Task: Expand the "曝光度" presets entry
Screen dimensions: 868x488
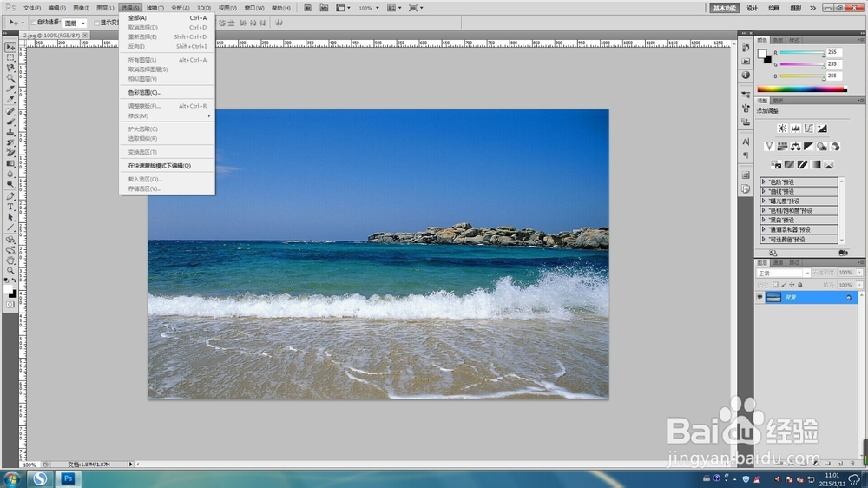Action: coord(763,201)
